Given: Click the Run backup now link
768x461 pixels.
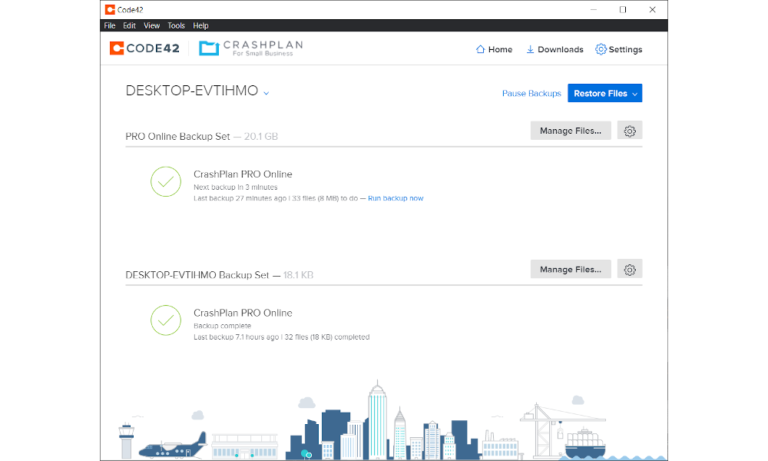Looking at the screenshot, I should 395,198.
